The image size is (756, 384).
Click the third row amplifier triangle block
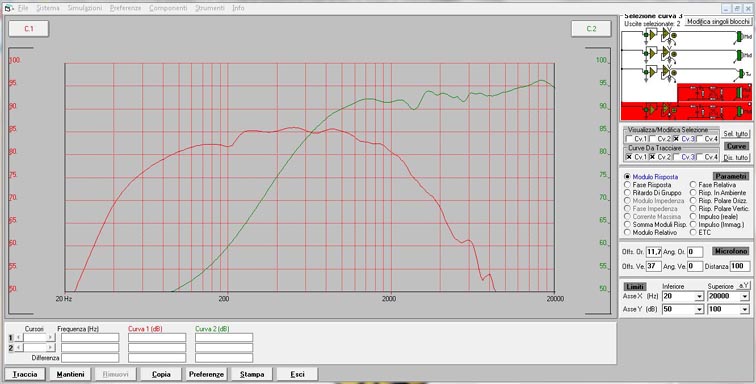pos(652,72)
